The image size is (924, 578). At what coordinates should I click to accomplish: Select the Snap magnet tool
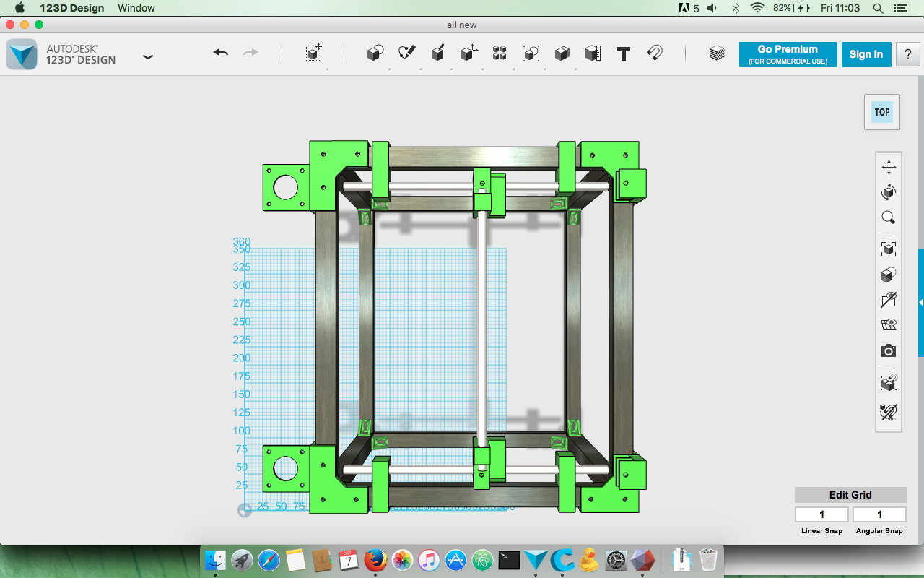[x=654, y=53]
